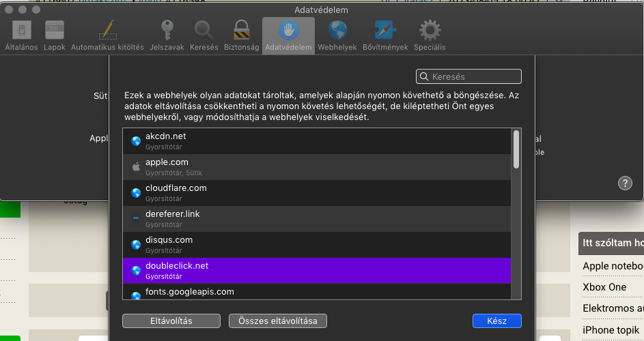Open Automatikus kitöltés preferences pane
The image size is (644, 341).
coord(108,35)
